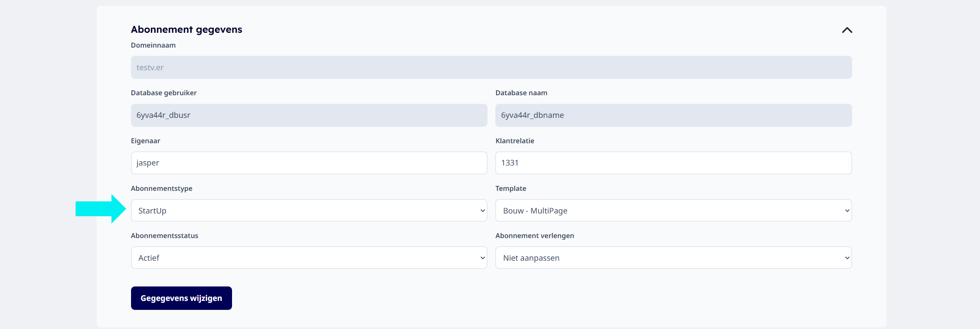
Task: Focus the Eigenaar field containing jasper
Action: coord(309,163)
